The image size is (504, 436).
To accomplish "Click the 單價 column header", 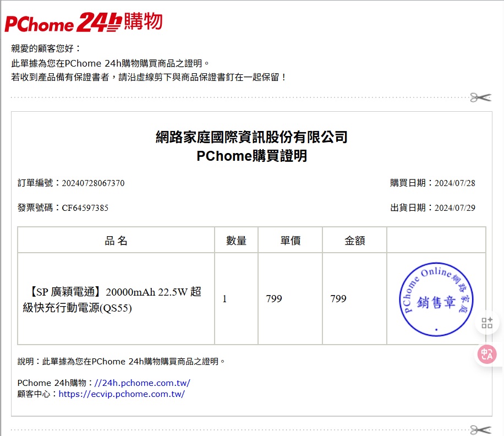I will pyautogui.click(x=290, y=241).
